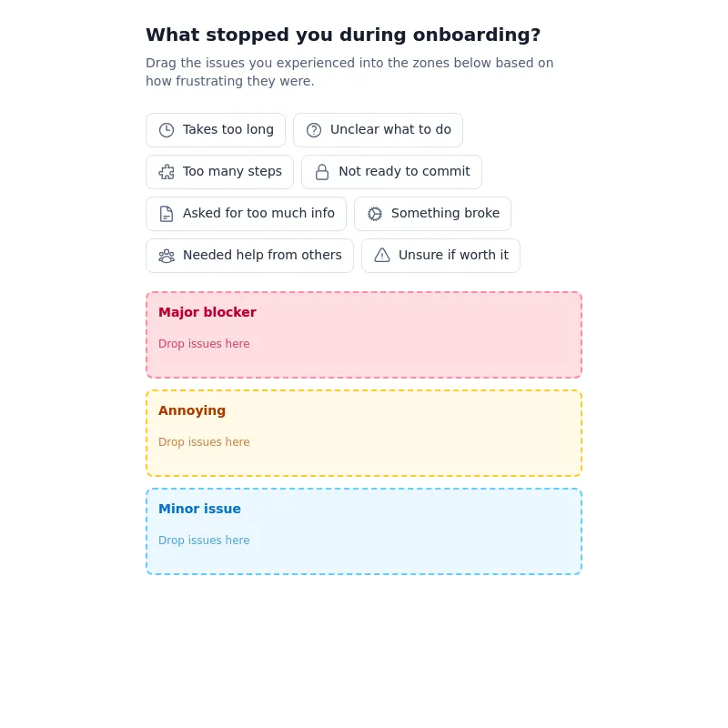
Task: Click the 'Major blocker' heading label
Action: (207, 312)
